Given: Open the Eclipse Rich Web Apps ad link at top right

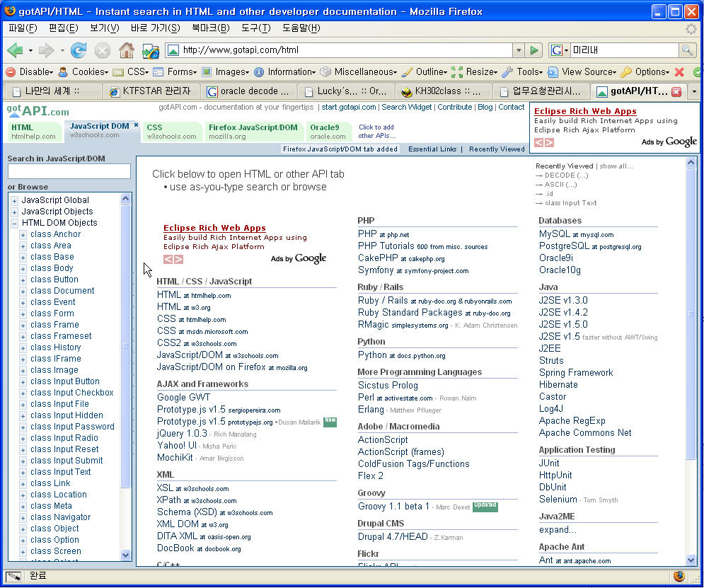Looking at the screenshot, I should point(585,111).
